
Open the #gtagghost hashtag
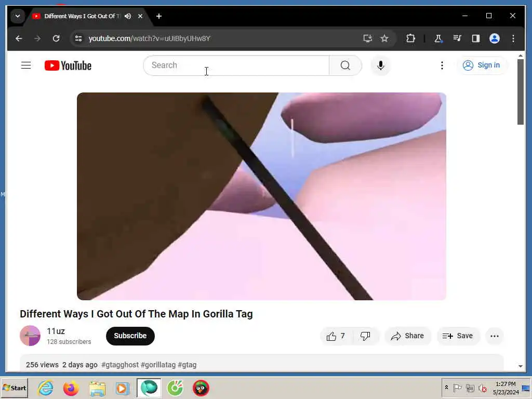120,365
